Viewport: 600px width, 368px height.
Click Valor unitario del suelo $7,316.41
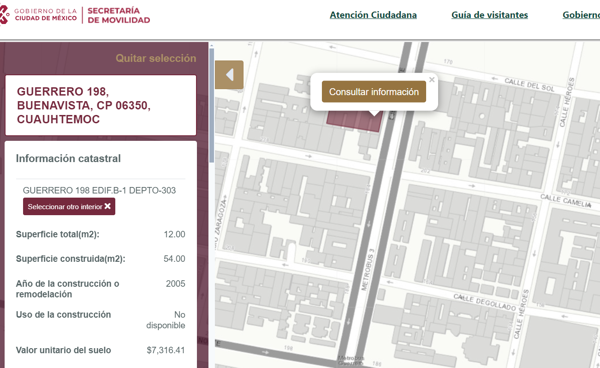[x=166, y=350]
